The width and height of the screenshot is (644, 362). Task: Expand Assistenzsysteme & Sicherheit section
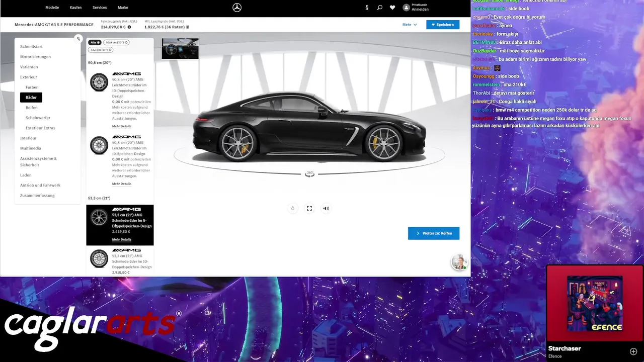38,161
